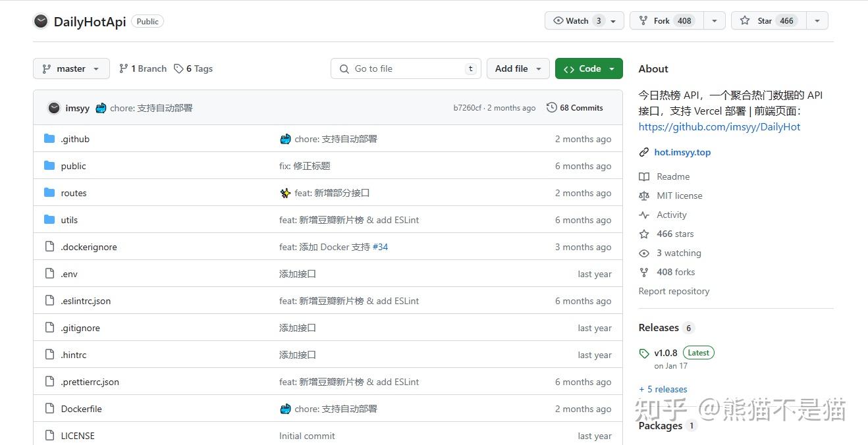The height and width of the screenshot is (445, 868).
Task: Open the Add file dropdown
Action: pos(518,68)
